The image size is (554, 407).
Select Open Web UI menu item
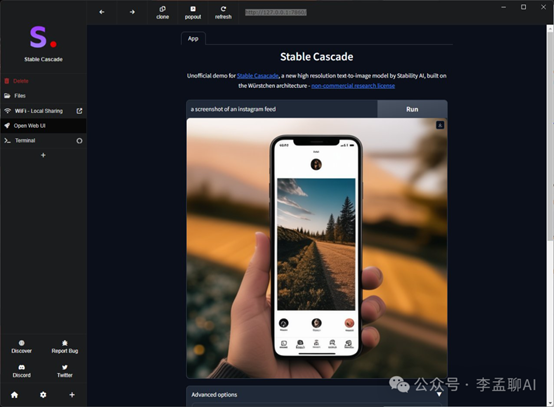pos(43,126)
